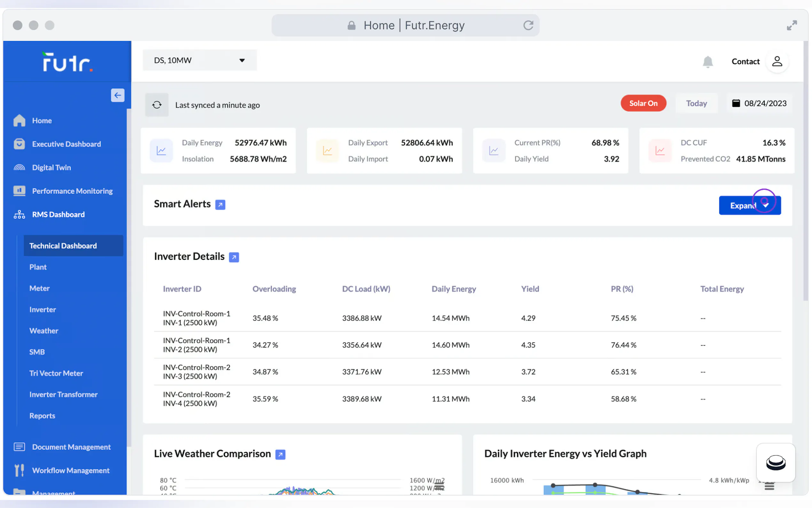Collapse sidebar with back arrow icon
Image resolution: width=812 pixels, height=508 pixels.
click(118, 95)
